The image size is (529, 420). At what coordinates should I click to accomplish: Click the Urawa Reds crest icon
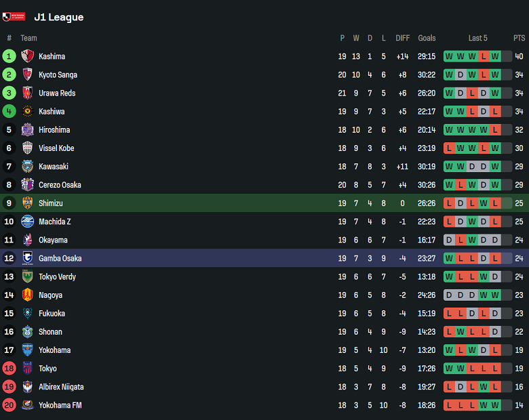(x=28, y=93)
